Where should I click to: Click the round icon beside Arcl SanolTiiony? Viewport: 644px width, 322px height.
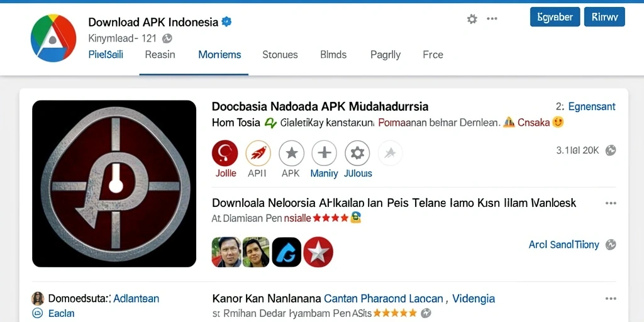[610, 245]
